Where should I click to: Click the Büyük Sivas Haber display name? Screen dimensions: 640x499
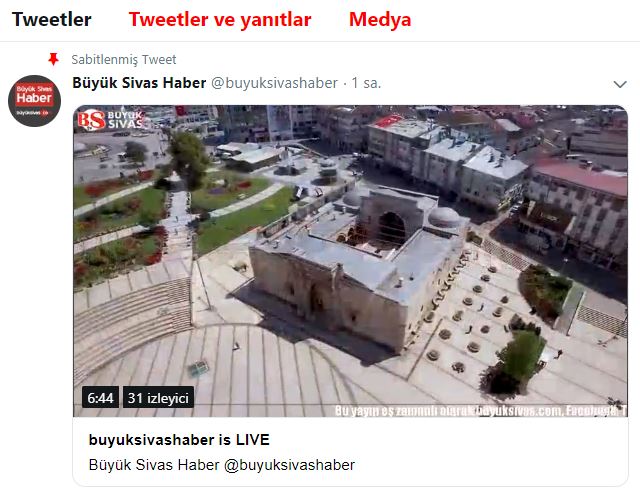click(139, 83)
